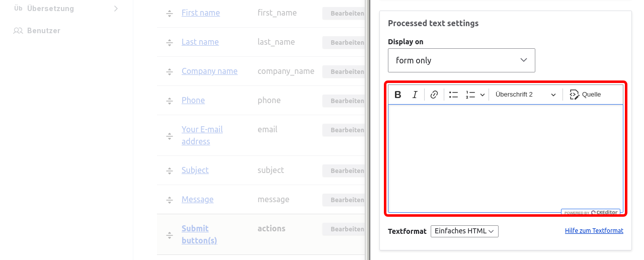This screenshot has width=644, height=260.
Task: Select the 'phone' key text
Action: (269, 100)
